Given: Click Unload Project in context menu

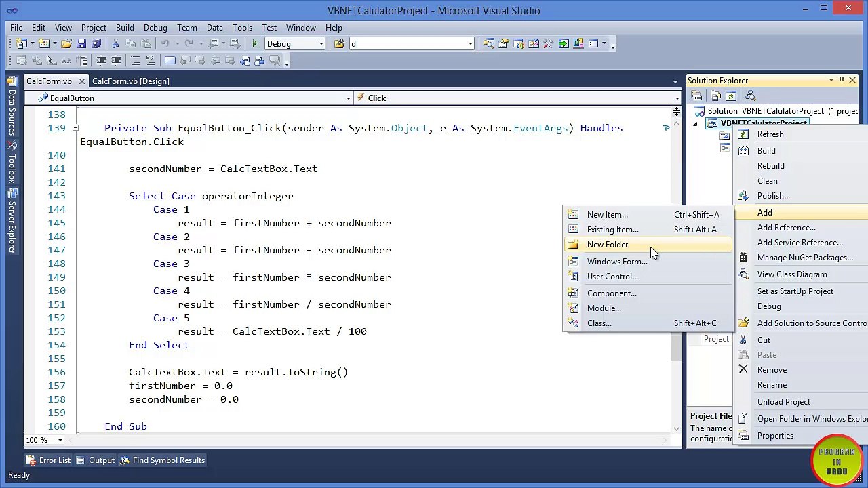Looking at the screenshot, I should (802, 402).
